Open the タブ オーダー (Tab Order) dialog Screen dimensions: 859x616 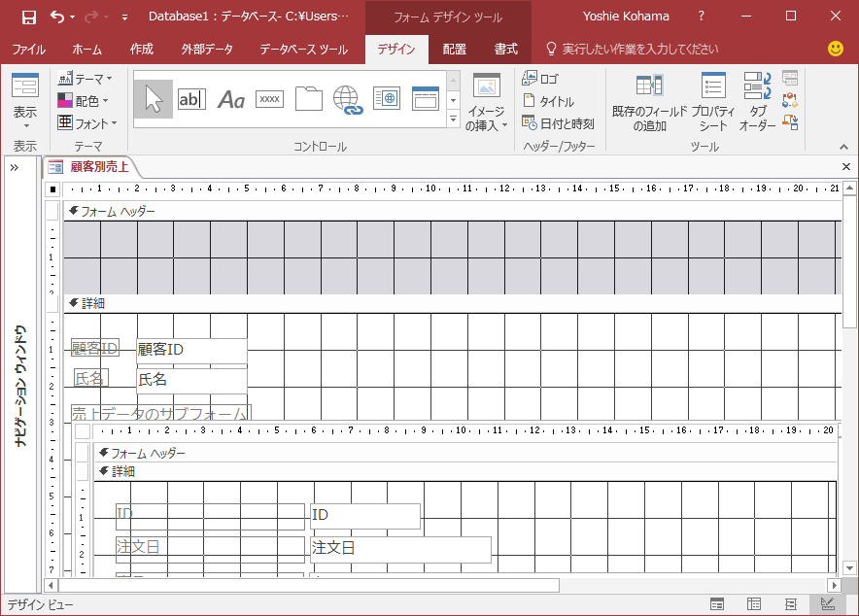click(757, 102)
